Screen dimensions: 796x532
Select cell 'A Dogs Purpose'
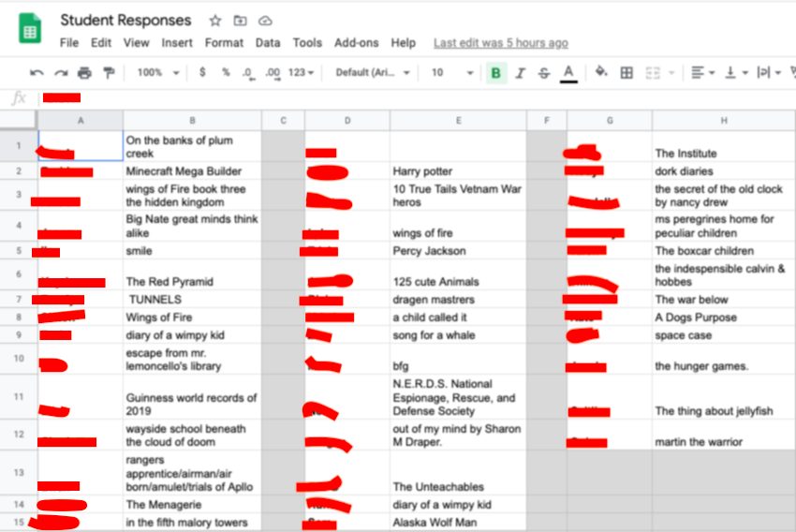point(723,318)
